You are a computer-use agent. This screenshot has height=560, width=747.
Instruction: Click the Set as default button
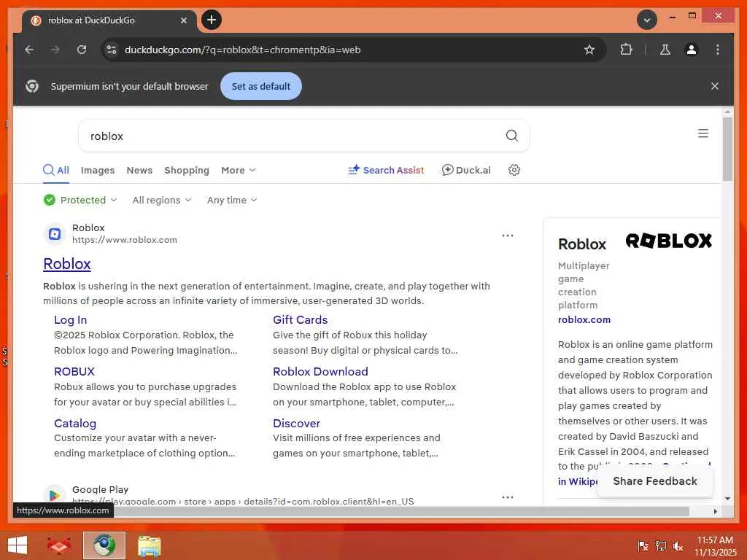(x=261, y=86)
